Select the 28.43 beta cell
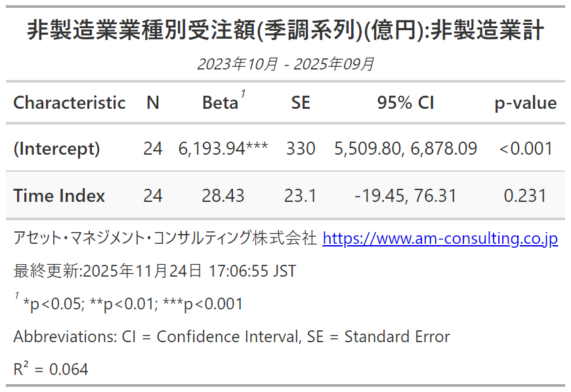The image size is (571, 392). (223, 196)
